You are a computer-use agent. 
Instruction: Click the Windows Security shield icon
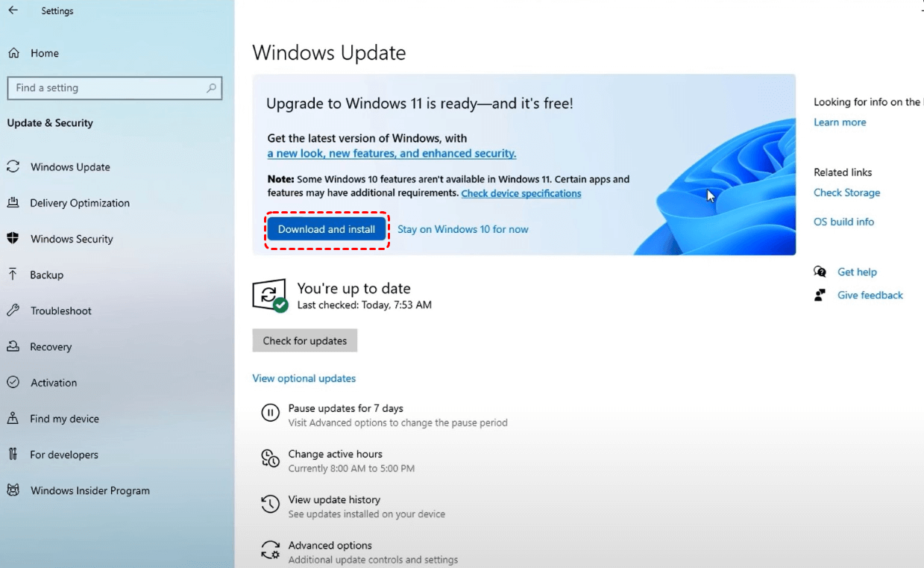(x=13, y=239)
